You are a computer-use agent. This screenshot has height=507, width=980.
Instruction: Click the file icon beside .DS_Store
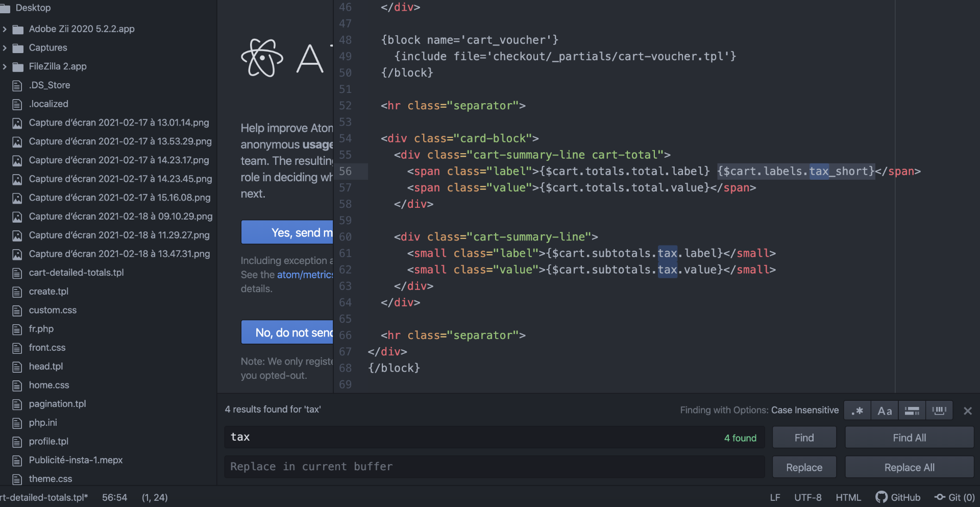coord(17,85)
